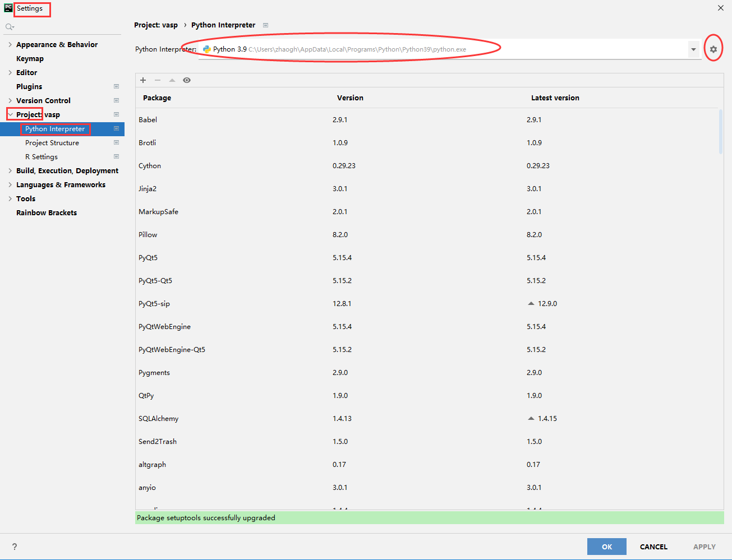Click project-level icon next to Plugins

[116, 86]
